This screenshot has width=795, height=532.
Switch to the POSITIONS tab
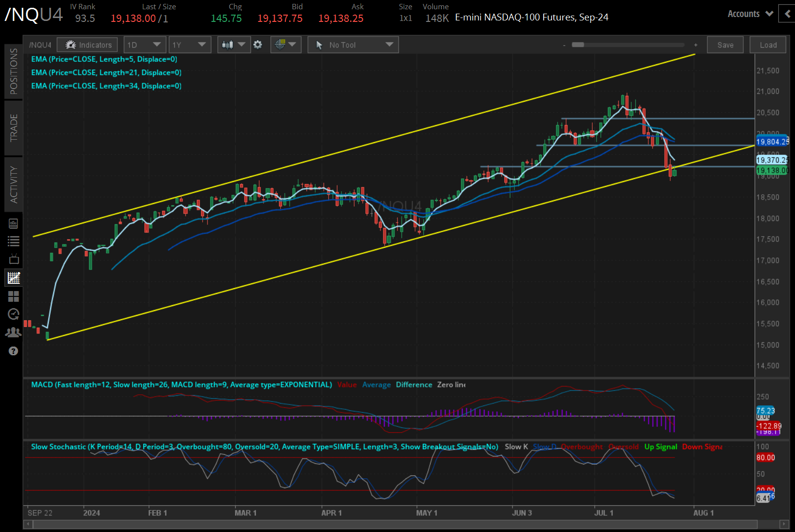tap(14, 71)
